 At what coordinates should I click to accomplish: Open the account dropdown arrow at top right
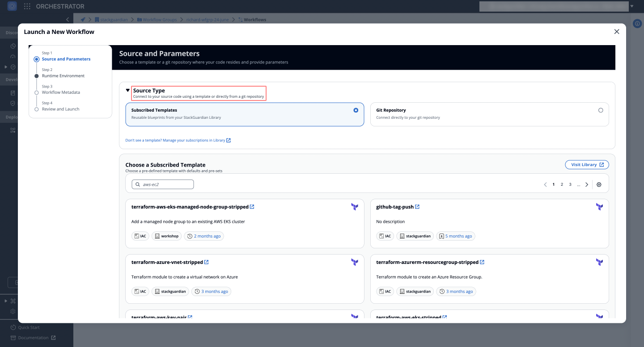(x=632, y=6)
